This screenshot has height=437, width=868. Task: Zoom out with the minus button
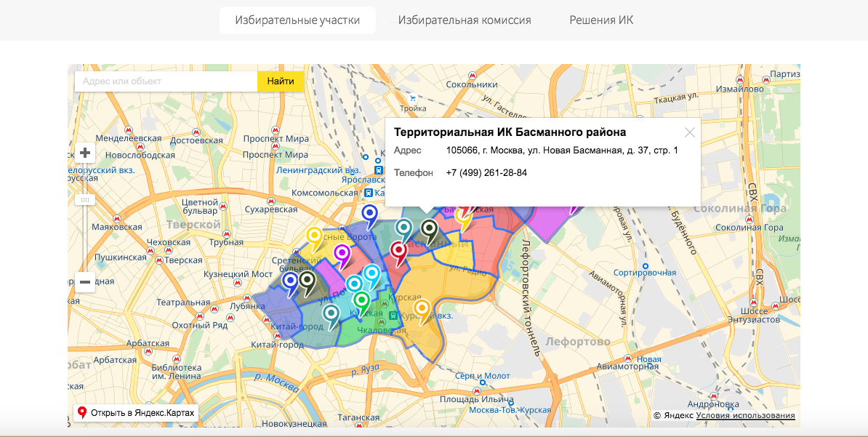[85, 281]
